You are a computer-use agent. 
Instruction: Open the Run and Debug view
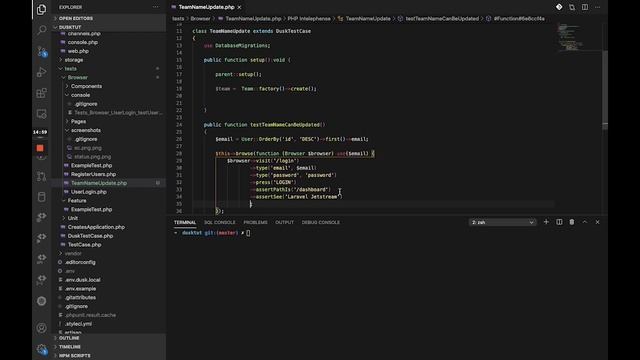tap(41, 72)
